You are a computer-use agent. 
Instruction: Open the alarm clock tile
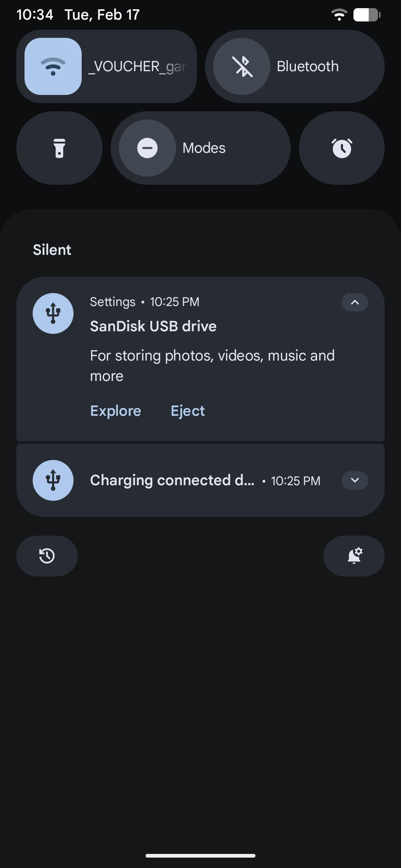point(342,148)
